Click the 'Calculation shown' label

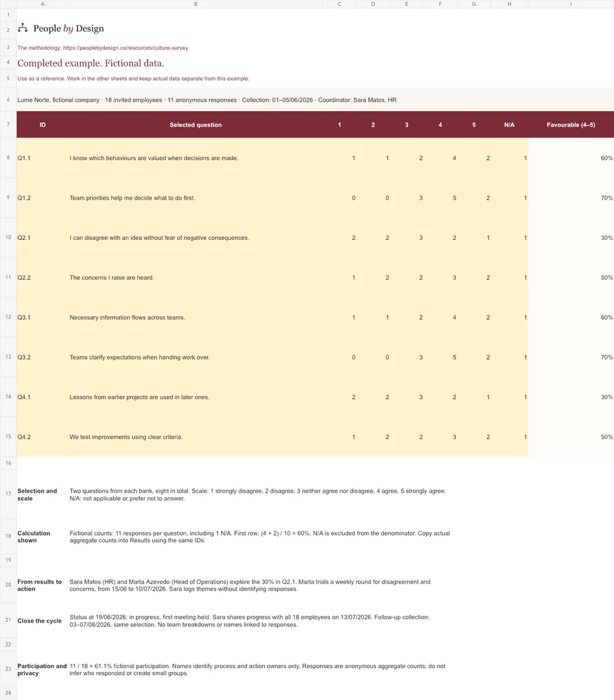[x=34, y=537]
